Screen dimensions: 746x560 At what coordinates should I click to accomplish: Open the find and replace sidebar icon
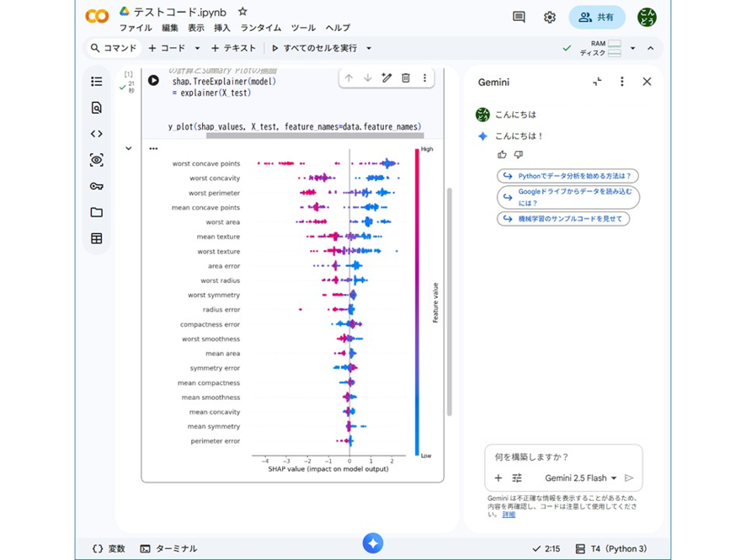pos(97,108)
